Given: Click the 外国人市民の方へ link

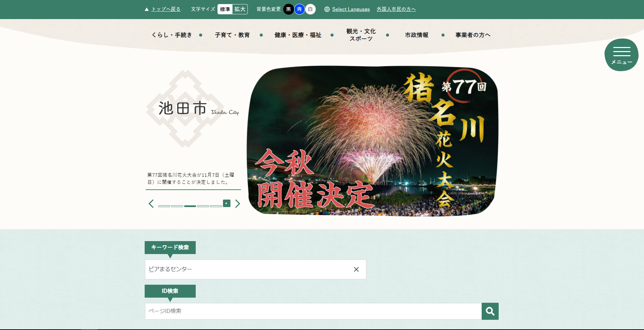Looking at the screenshot, I should coord(396,9).
